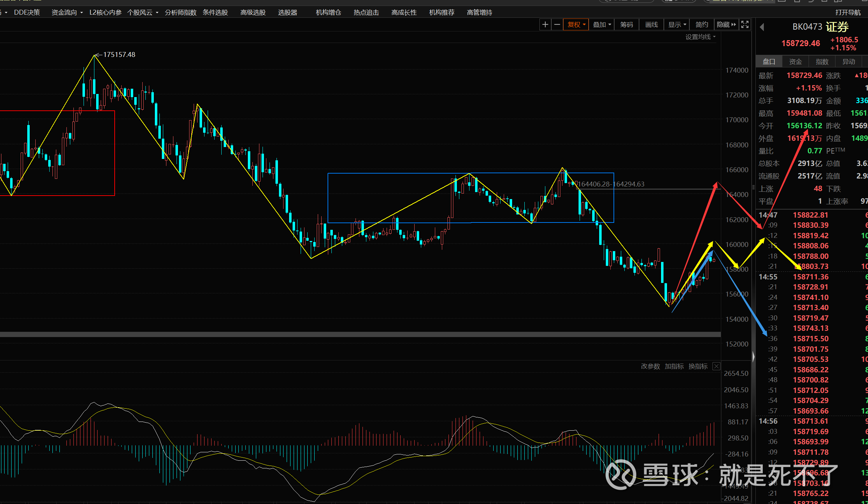
Task: Click the left arrow beside BK0473
Action: pyautogui.click(x=762, y=27)
